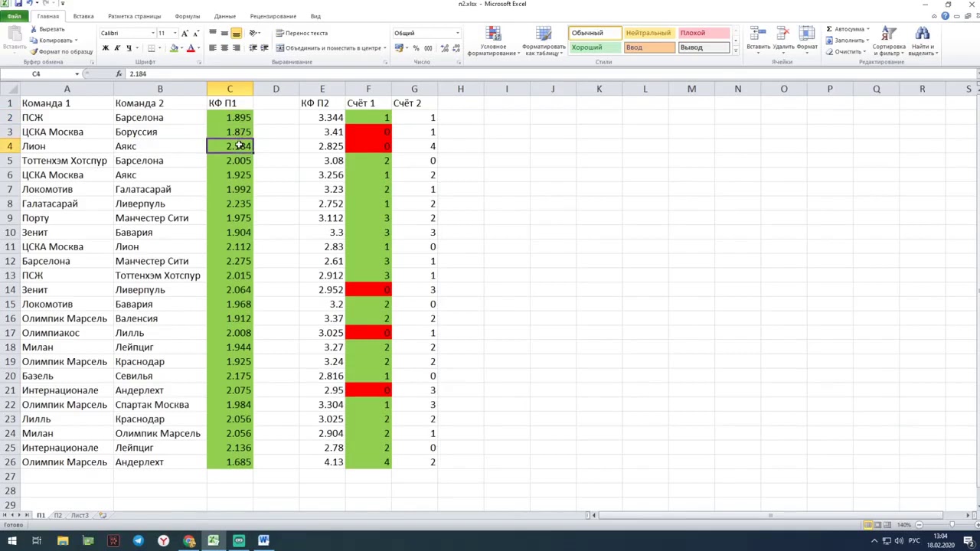Toggle Wrap Text (Перенос текста)
980x551 pixels.
302,33
